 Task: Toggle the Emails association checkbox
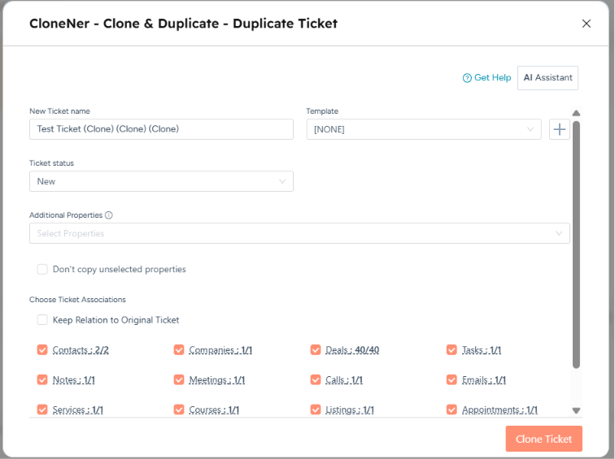pos(451,380)
